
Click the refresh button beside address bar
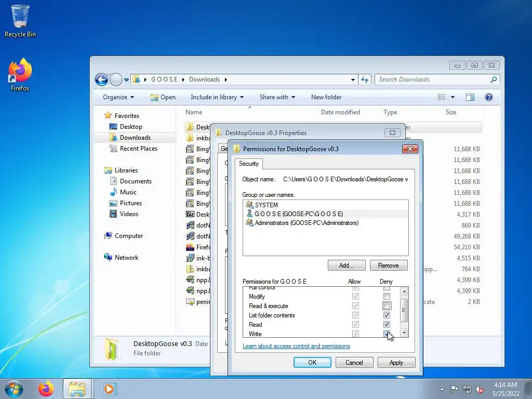point(365,79)
